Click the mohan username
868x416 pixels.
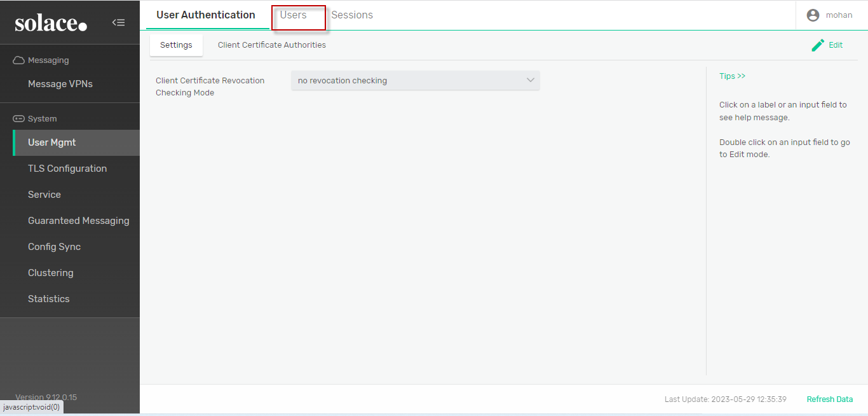pyautogui.click(x=839, y=15)
